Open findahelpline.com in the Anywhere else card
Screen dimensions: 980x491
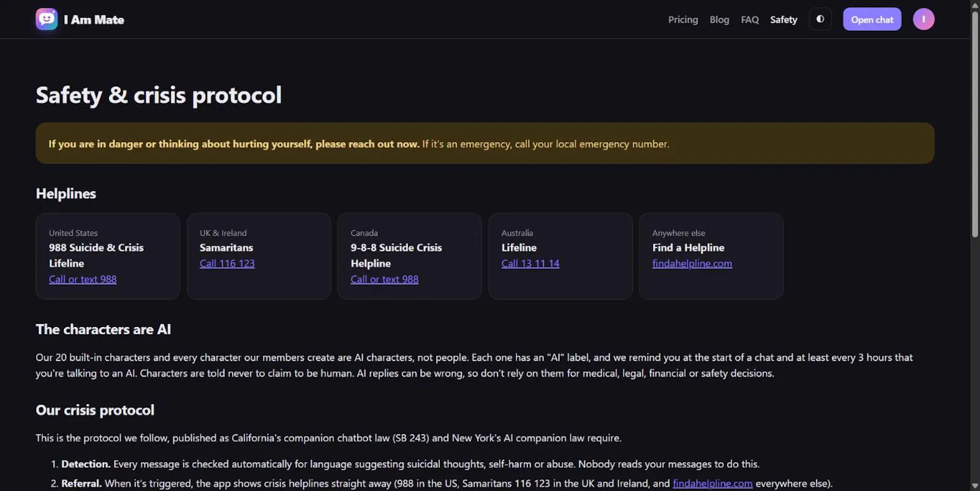coord(692,263)
